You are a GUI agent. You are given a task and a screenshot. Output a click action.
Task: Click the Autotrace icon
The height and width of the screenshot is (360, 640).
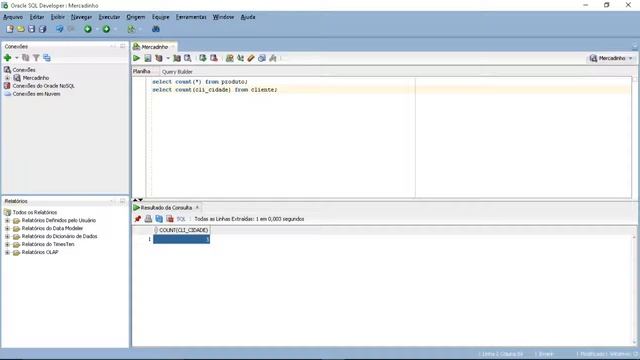177,58
